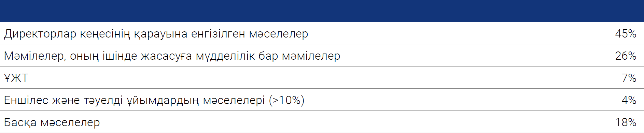Click the word 'Еншілес'
Screen dimensions: 644x133
(26, 100)
